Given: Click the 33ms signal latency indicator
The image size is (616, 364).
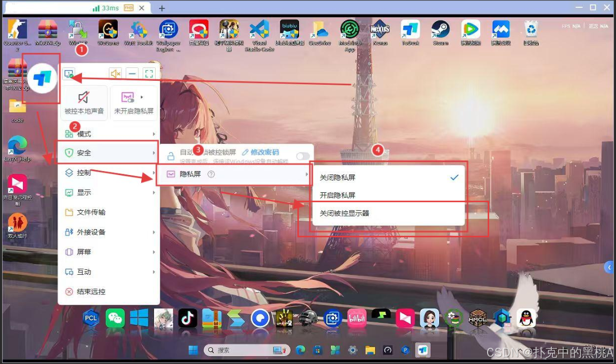Looking at the screenshot, I should pos(105,8).
